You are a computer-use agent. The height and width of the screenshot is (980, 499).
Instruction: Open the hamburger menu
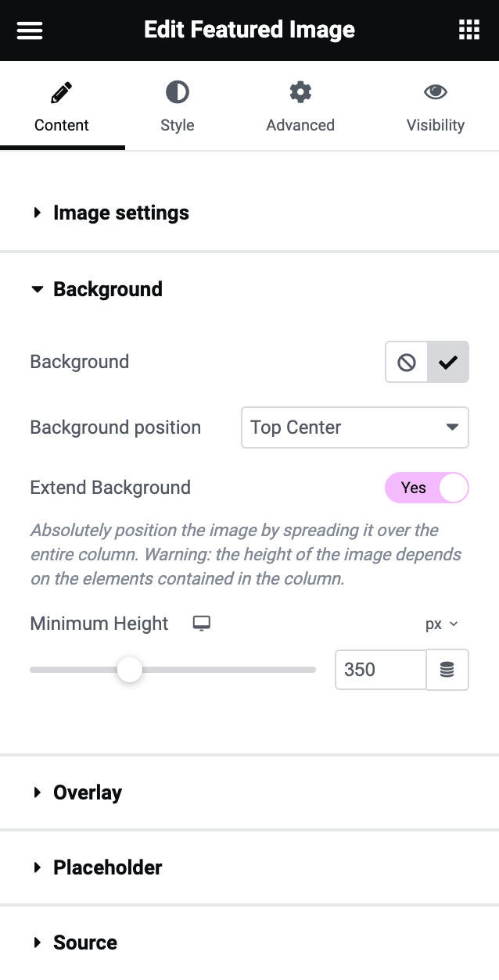pos(30,30)
